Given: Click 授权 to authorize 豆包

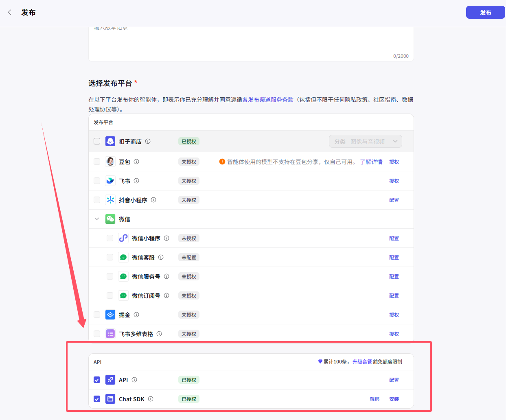Looking at the screenshot, I should tap(394, 161).
